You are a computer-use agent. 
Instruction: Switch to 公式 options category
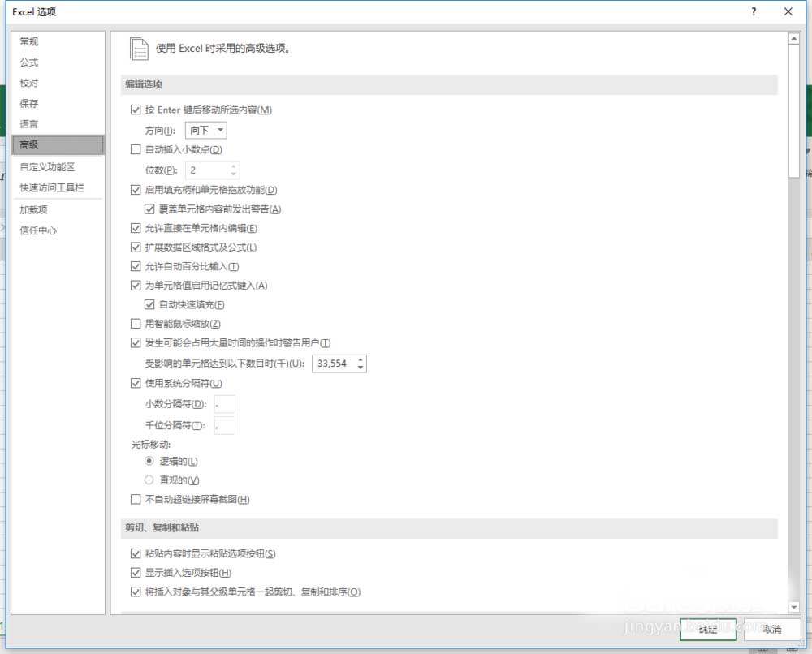pyautogui.click(x=29, y=62)
